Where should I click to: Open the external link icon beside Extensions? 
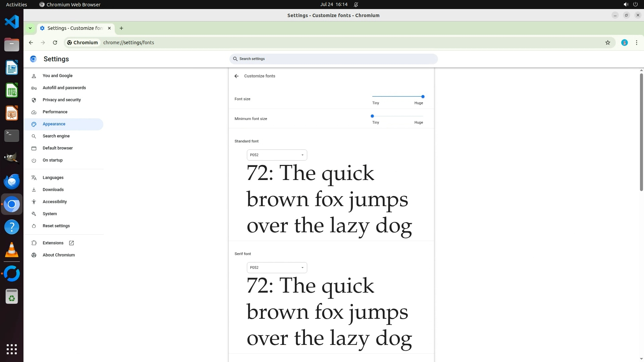tap(71, 243)
